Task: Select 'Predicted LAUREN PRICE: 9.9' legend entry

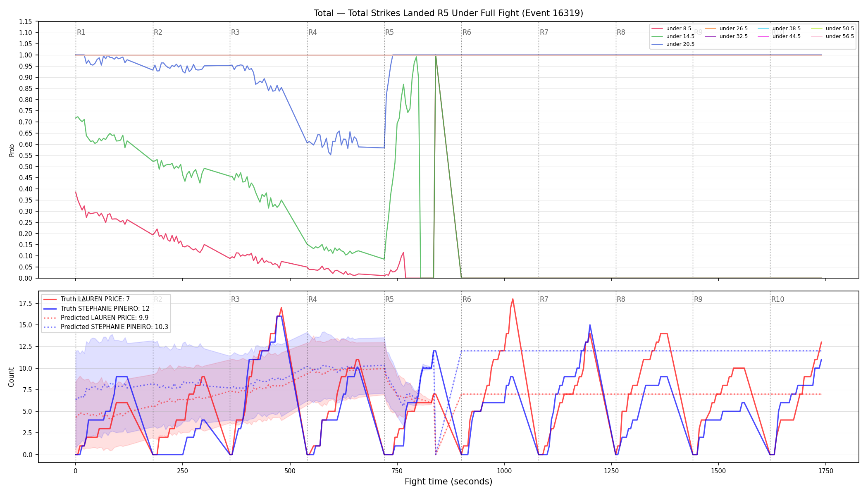Action: click(x=105, y=318)
